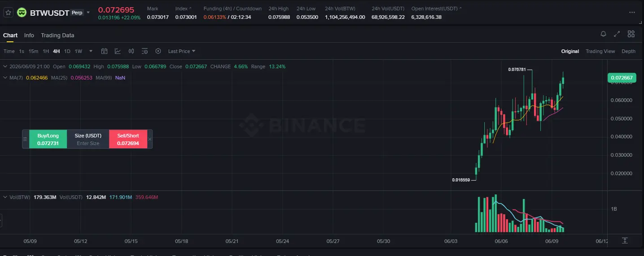Click the 24h Vol(USDT) value 68,926,598.22
The width and height of the screenshot is (644, 256).
(388, 17)
